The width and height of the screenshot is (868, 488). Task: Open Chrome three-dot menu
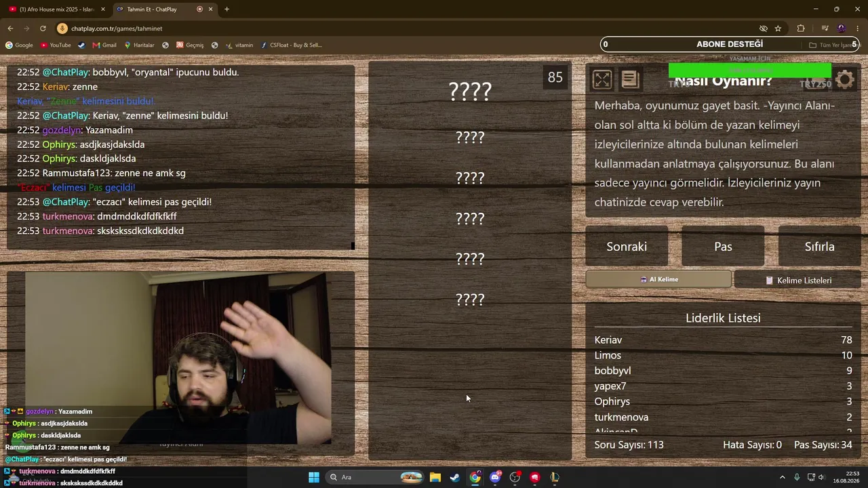(x=858, y=28)
